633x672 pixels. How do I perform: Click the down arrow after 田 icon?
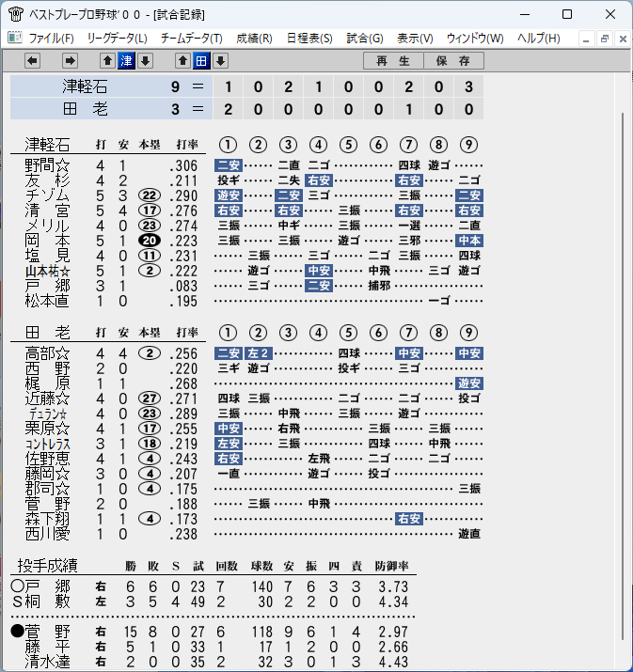click(x=220, y=61)
